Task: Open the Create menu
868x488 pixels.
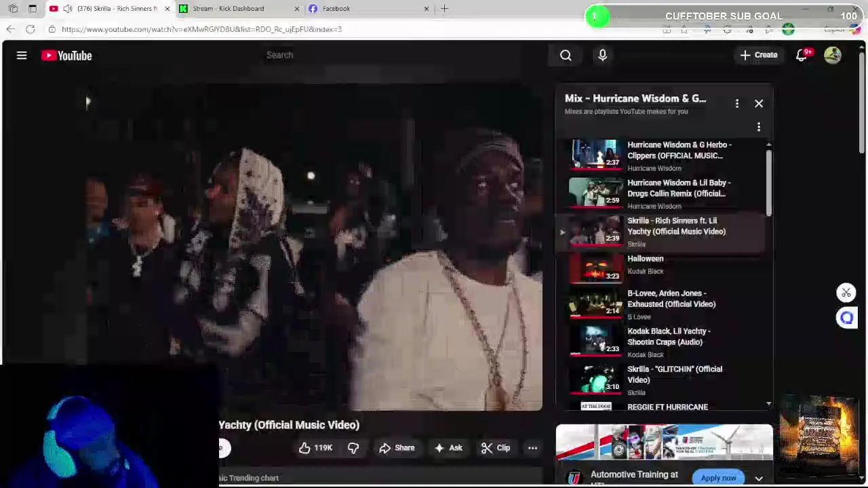Action: click(759, 55)
